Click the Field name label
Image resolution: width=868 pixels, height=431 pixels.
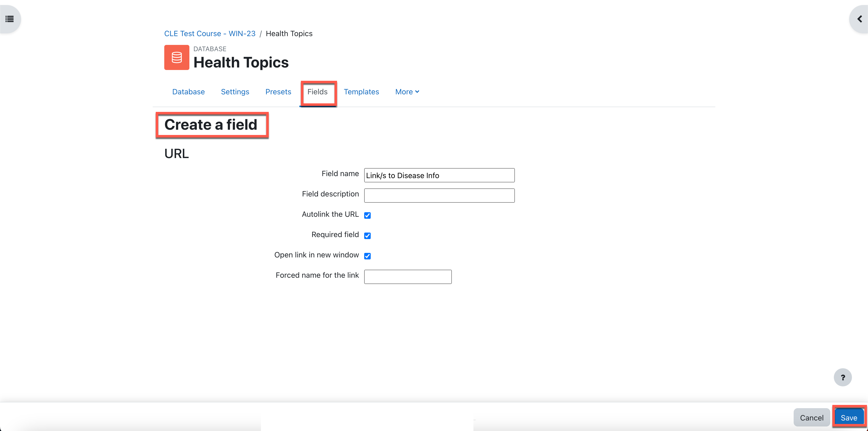[340, 174]
